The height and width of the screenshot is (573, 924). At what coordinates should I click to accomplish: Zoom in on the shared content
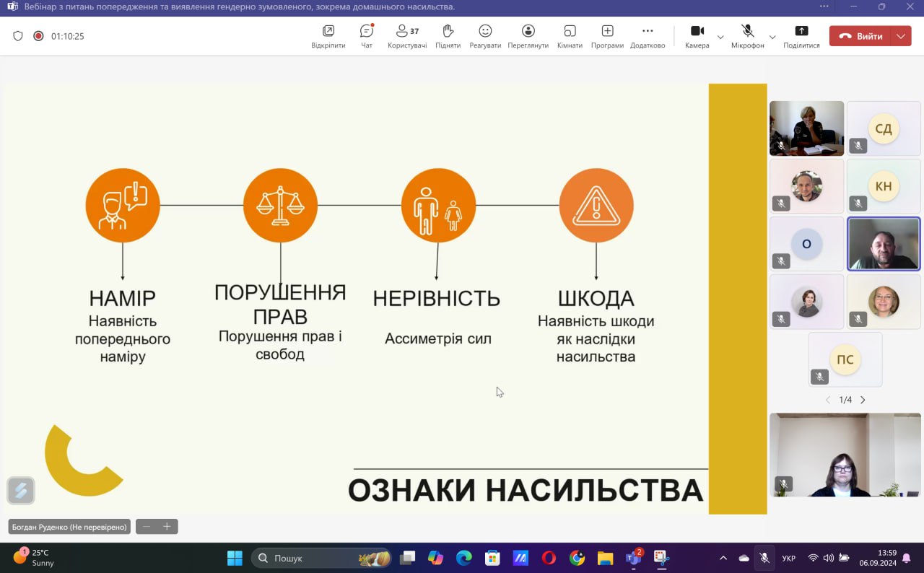pyautogui.click(x=167, y=527)
